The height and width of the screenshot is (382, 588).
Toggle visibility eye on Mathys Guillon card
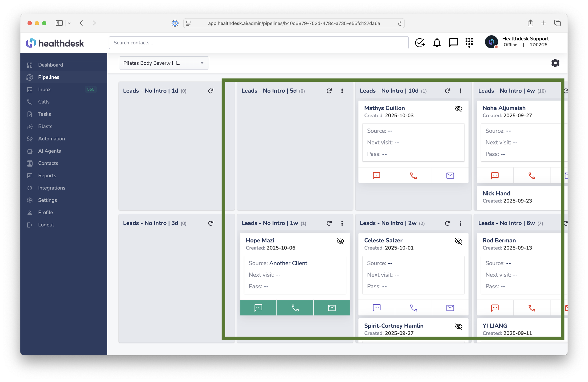[x=458, y=109]
